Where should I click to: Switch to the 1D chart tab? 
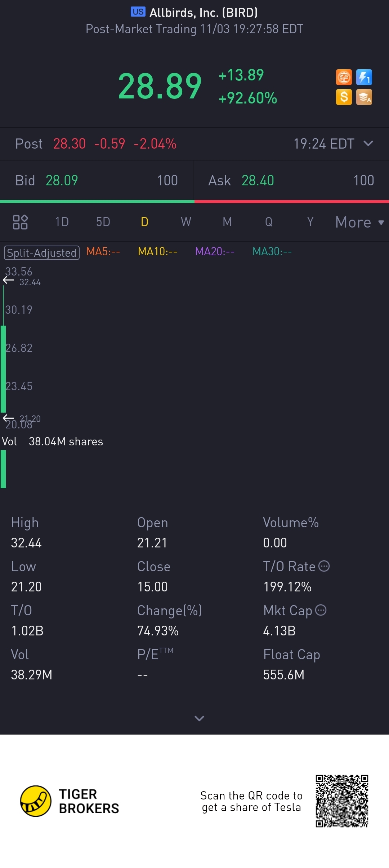click(62, 222)
